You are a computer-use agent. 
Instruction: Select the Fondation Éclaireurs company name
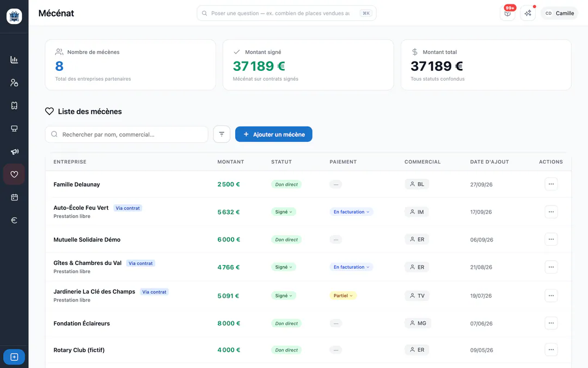coord(82,323)
